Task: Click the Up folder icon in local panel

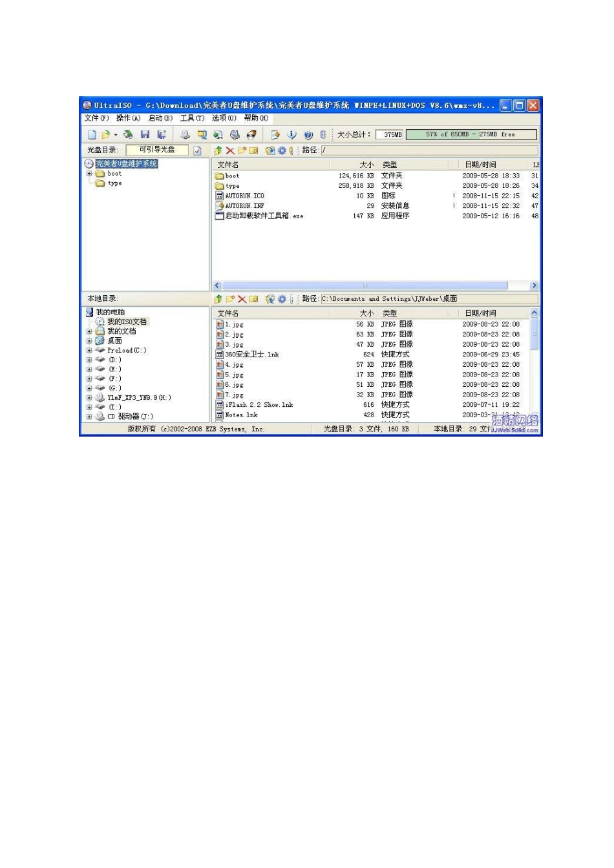Action: [218, 299]
